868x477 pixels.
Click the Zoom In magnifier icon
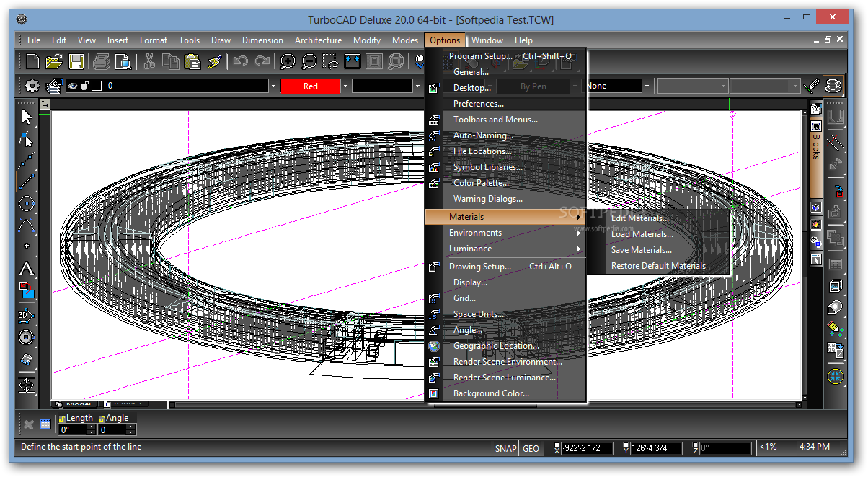tap(288, 62)
